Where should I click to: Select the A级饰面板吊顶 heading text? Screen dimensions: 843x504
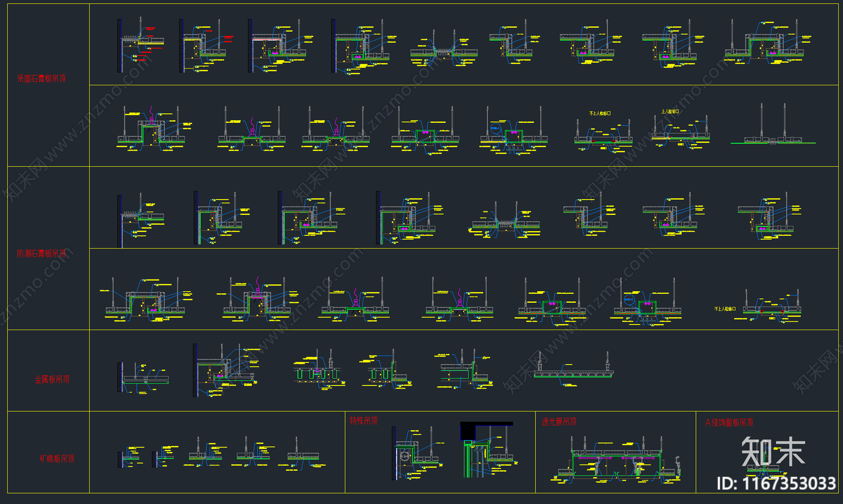point(729,422)
